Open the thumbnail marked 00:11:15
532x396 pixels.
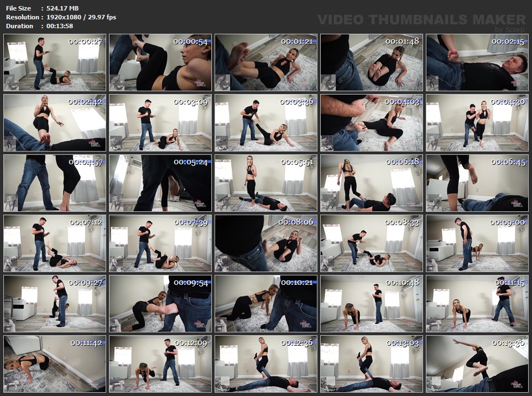click(x=477, y=304)
